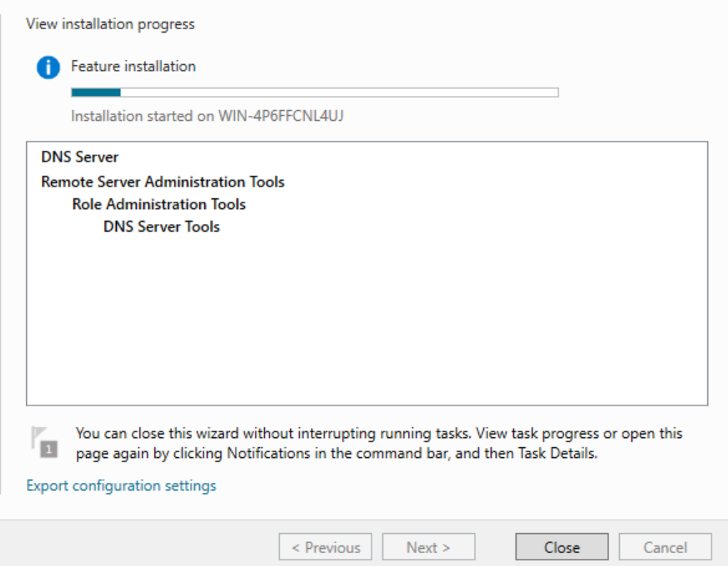
Task: Click the notification flag icon
Action: pyautogui.click(x=45, y=442)
